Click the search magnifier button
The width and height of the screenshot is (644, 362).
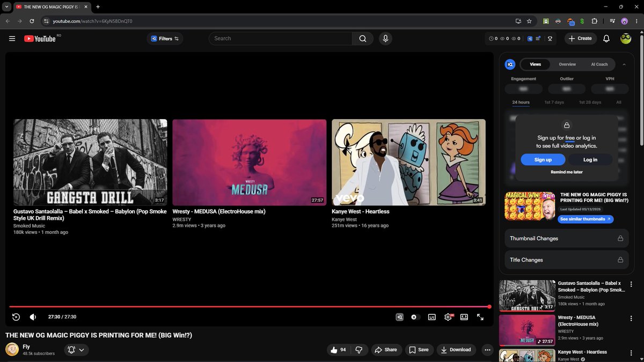(363, 39)
